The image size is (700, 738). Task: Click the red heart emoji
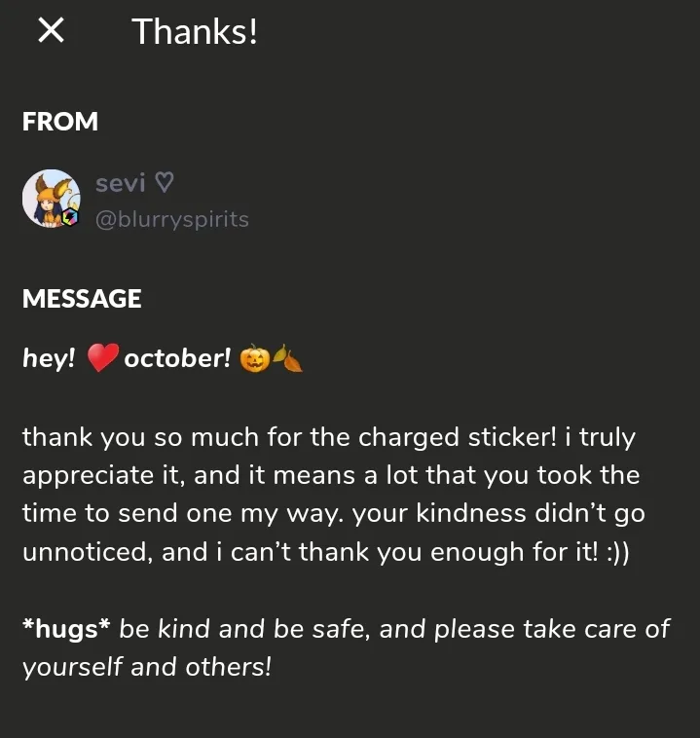coord(101,359)
